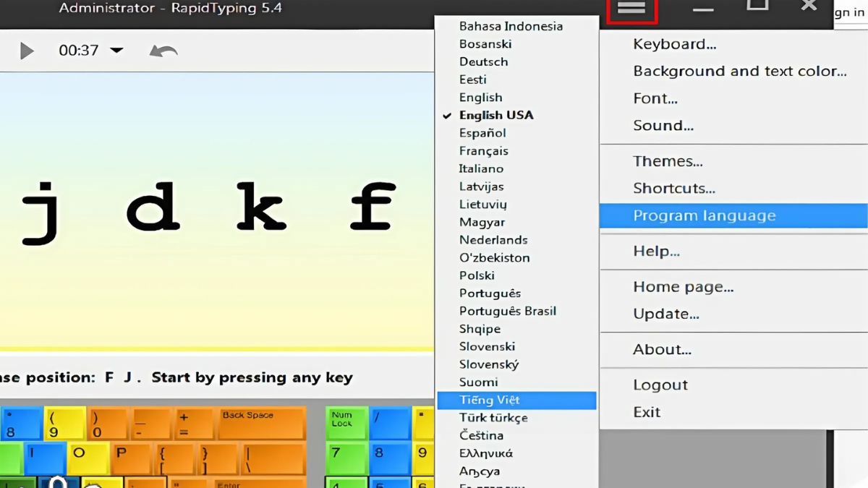Open Font... menu entry

pyautogui.click(x=655, y=98)
